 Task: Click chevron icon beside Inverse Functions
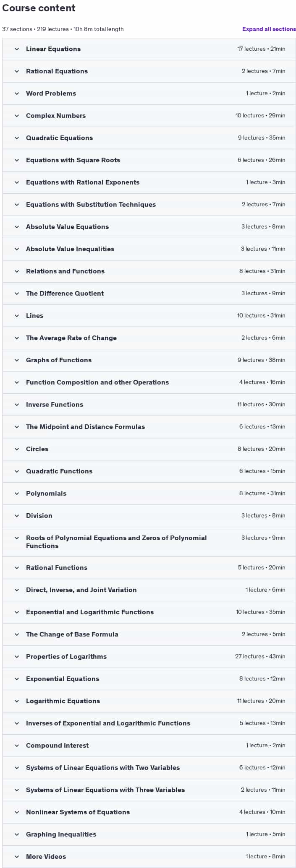[17, 405]
